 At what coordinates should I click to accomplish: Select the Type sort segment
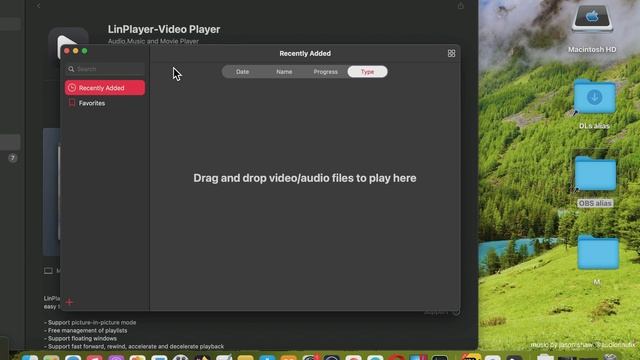click(367, 72)
